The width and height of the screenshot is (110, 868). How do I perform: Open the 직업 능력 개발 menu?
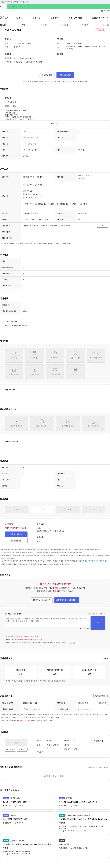pyautogui.click(x=75, y=18)
